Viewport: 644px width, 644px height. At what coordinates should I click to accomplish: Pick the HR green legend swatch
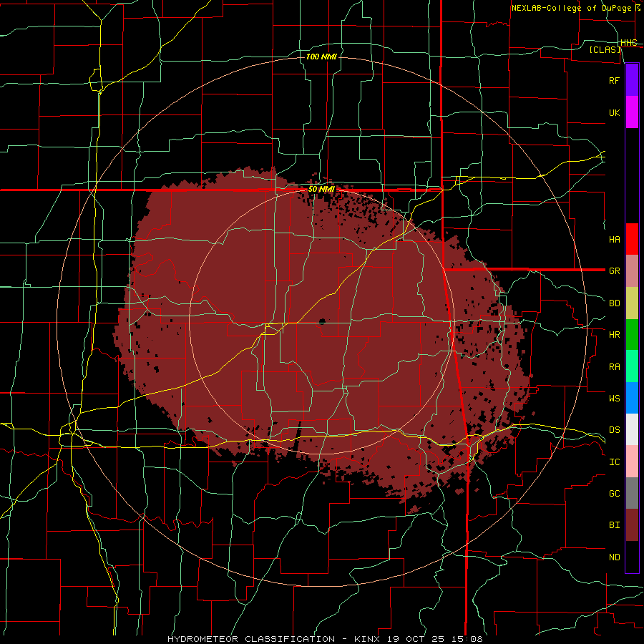632,335
